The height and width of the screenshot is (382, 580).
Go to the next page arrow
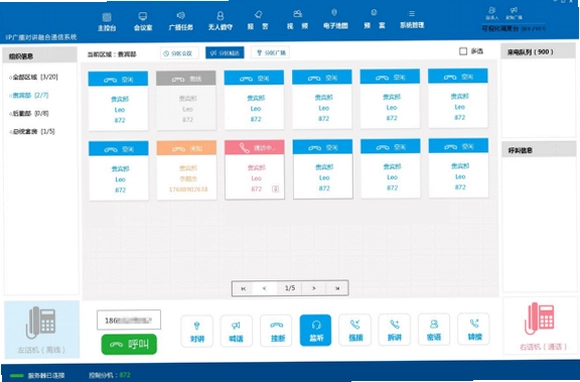(314, 288)
